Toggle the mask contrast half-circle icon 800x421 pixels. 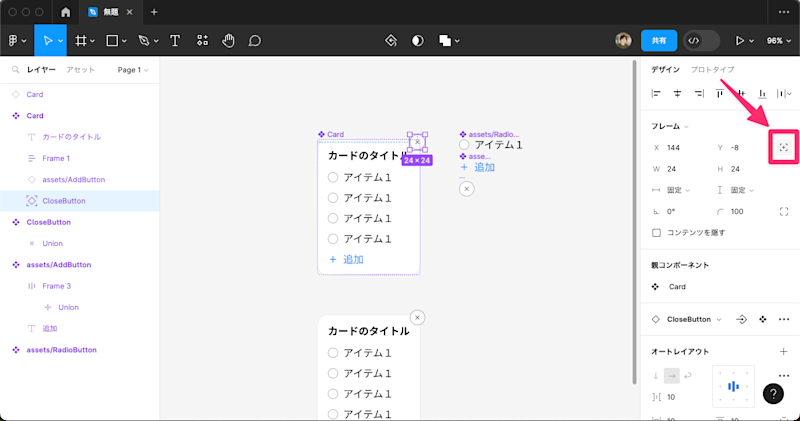pyautogui.click(x=417, y=41)
